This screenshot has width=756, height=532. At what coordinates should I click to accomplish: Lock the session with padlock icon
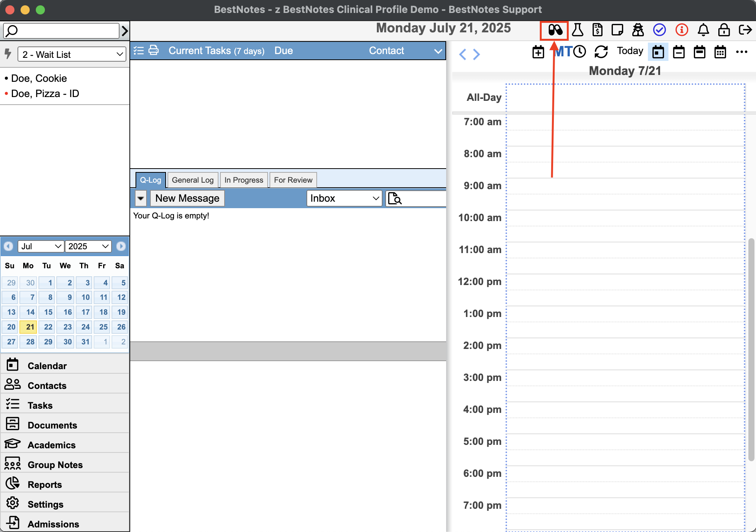tap(724, 30)
